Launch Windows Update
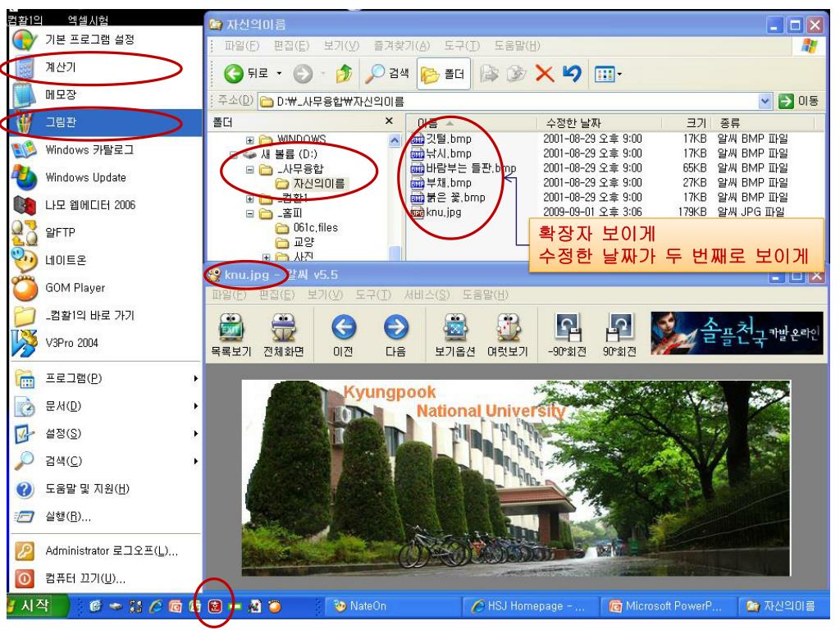The width and height of the screenshot is (840, 630). [105, 177]
